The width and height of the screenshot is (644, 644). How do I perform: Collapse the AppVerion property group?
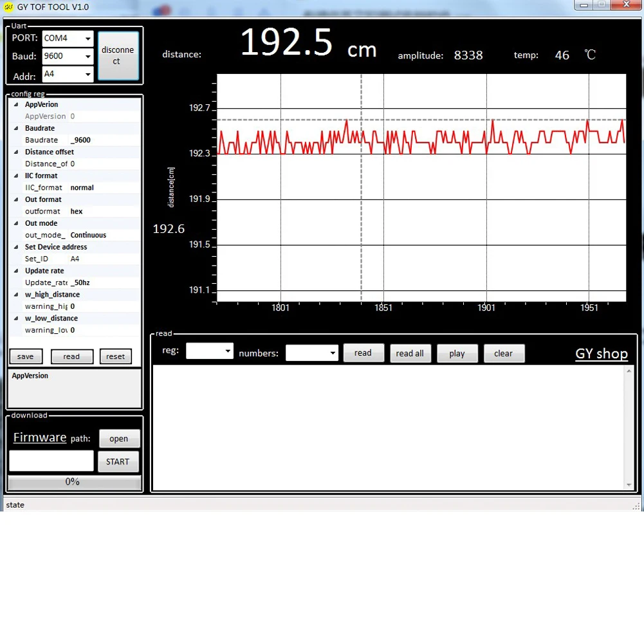point(16,104)
